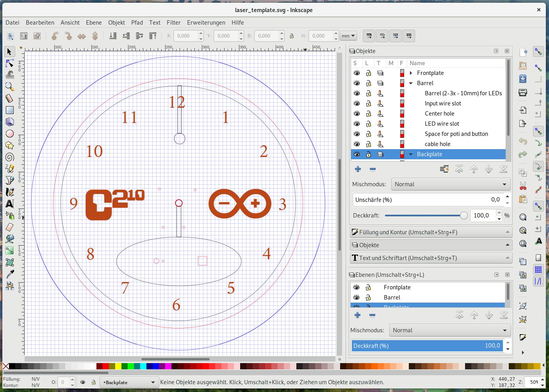
Task: Toggle visibility of Barrel in Ebenen panel
Action: (356, 298)
